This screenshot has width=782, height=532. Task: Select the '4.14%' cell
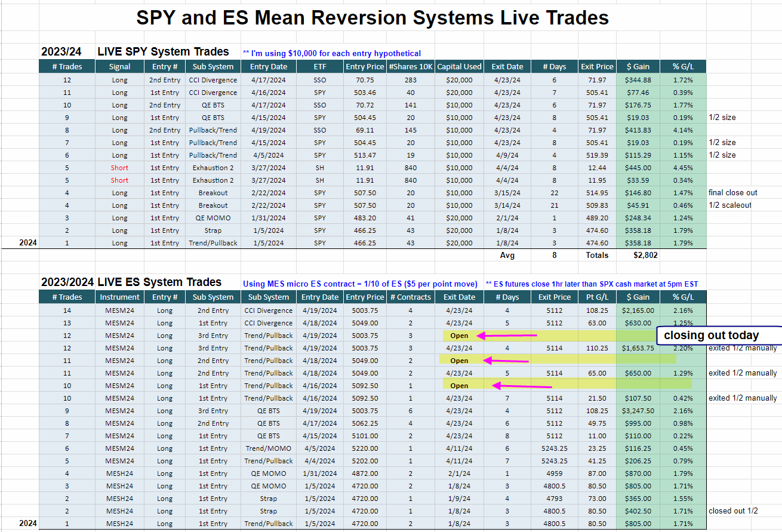click(682, 130)
